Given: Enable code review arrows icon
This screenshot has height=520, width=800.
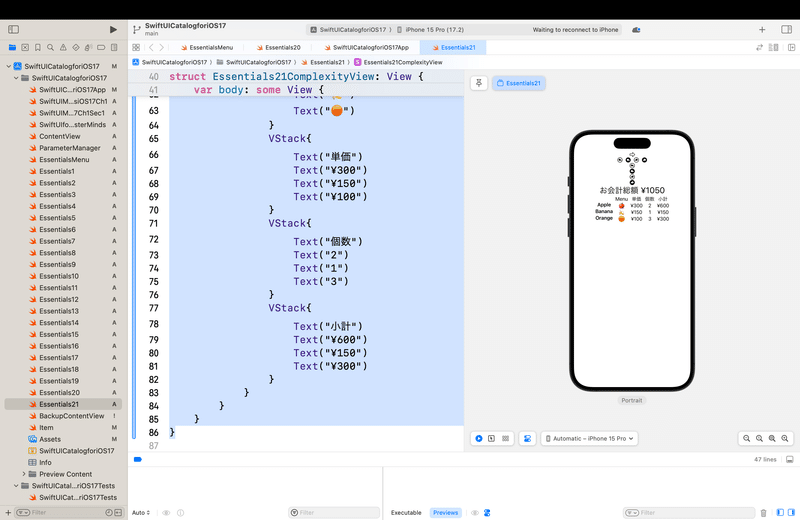Looking at the screenshot, I should click(759, 47).
